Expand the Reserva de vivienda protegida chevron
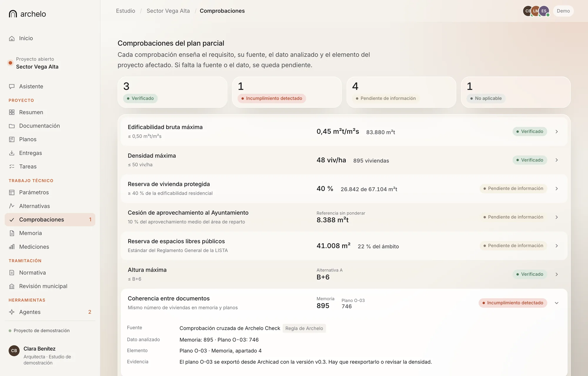588x376 pixels. [x=557, y=189]
